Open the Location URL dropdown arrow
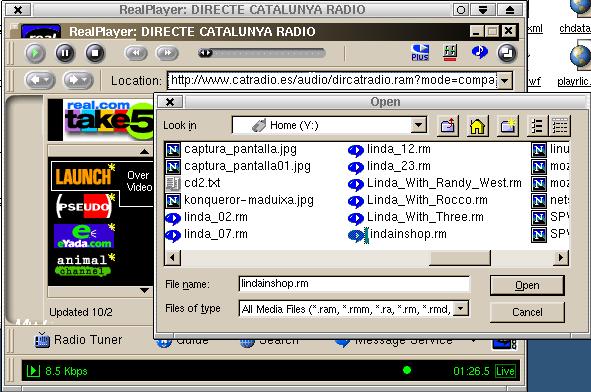The width and height of the screenshot is (591, 392). (x=505, y=80)
